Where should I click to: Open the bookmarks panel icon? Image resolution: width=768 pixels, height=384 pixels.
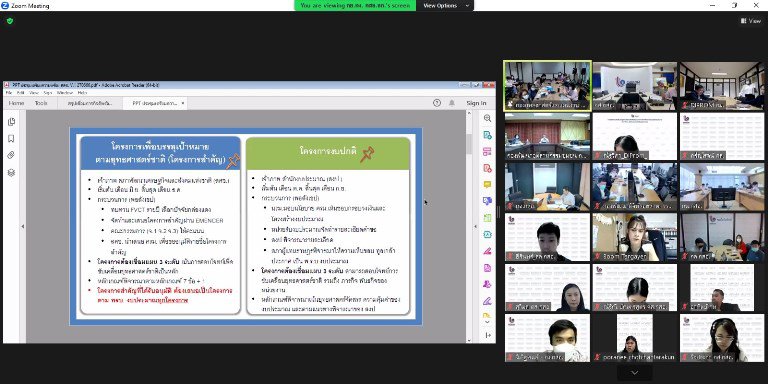[x=11, y=139]
